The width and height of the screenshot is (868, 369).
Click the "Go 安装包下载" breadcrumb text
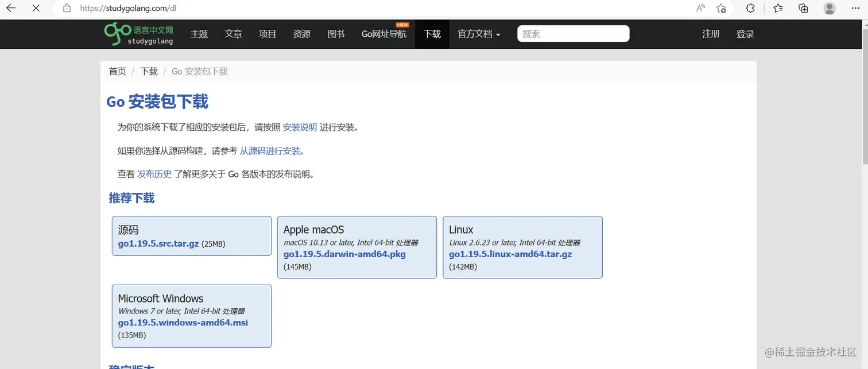click(x=200, y=71)
